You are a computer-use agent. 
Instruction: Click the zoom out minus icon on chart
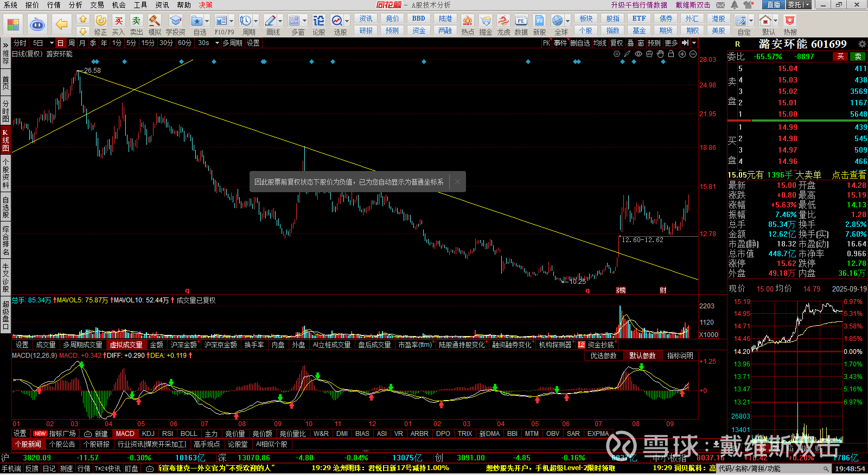pyautogui.click(x=693, y=54)
